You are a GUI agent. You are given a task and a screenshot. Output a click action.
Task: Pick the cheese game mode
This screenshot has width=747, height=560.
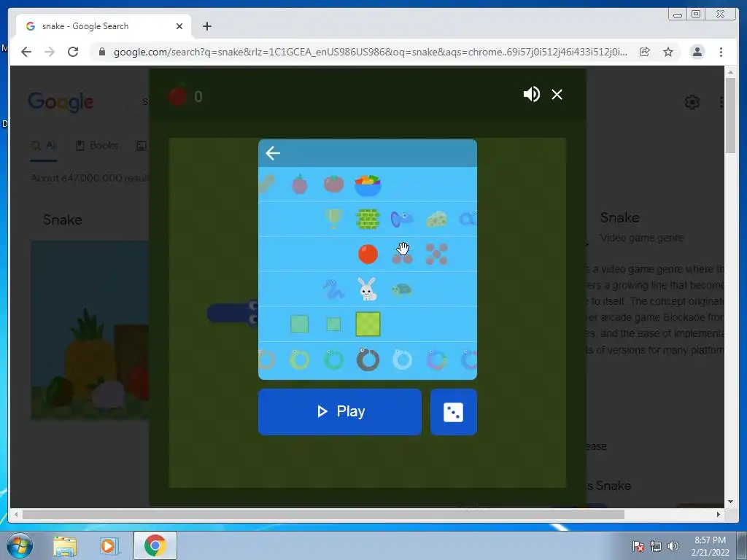coord(436,219)
